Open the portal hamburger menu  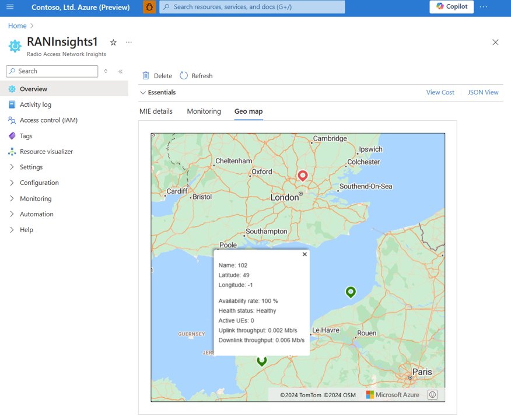pyautogui.click(x=10, y=7)
